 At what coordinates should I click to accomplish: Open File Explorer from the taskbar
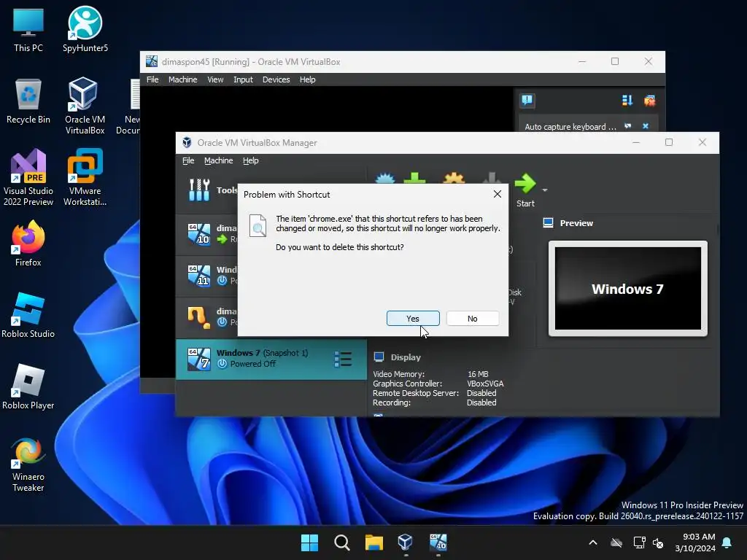click(x=374, y=542)
